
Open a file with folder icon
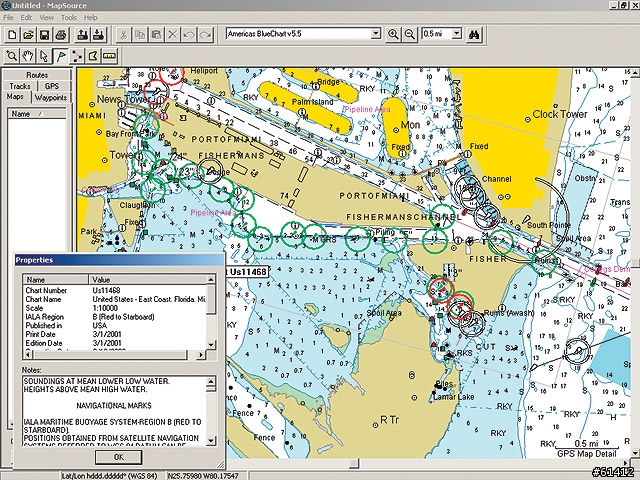(29, 35)
